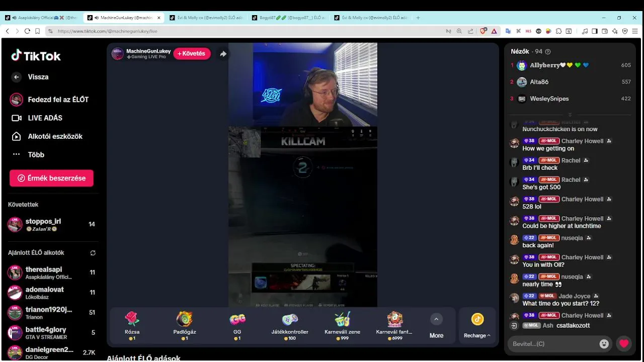
Task: Click Charley Howell in 'You in with Oli?' message
Action: tap(582, 257)
